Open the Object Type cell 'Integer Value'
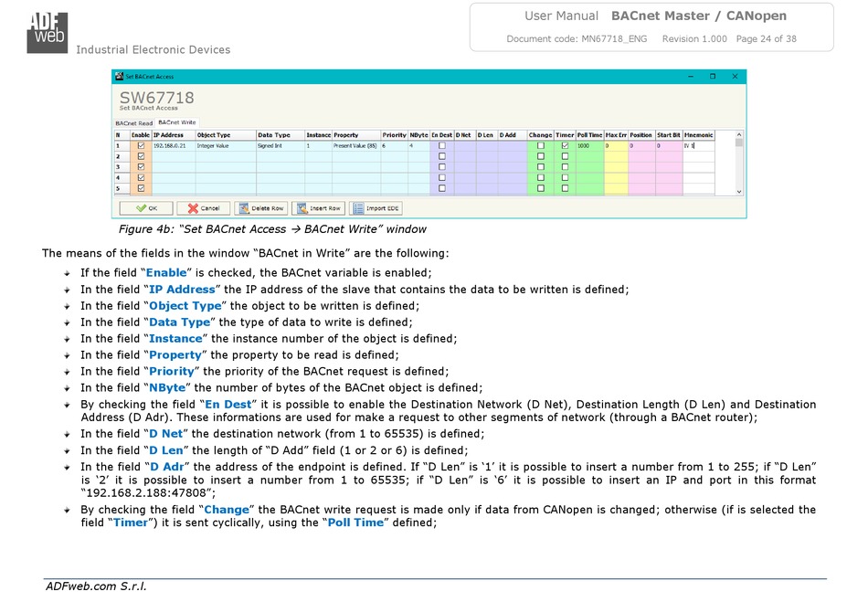Screen dimensions: 868x602 [x=226, y=145]
